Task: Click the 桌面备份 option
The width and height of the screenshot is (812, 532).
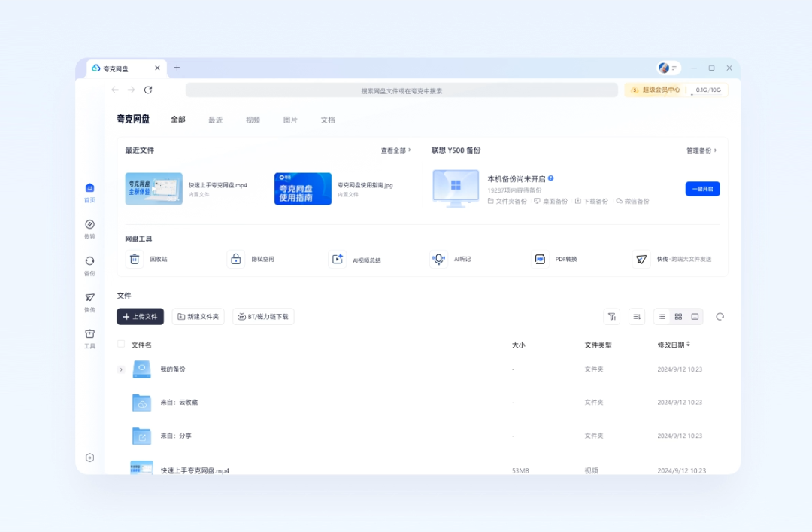Action: point(550,201)
